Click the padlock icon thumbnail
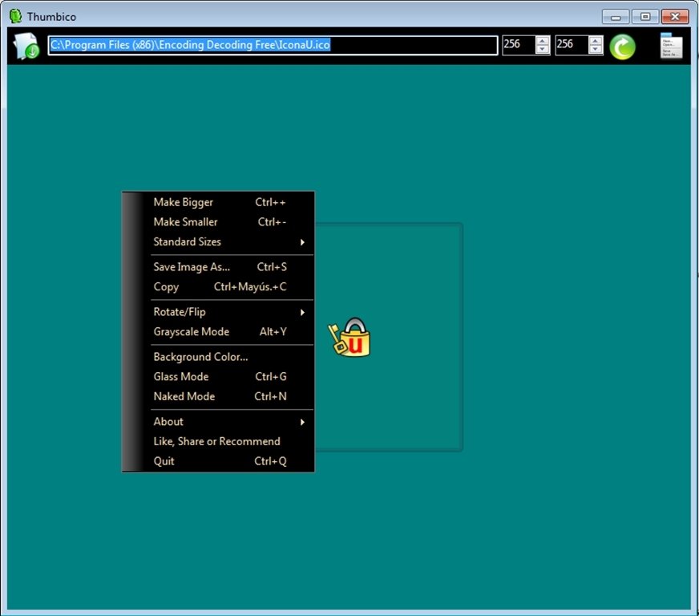699x616 pixels. [349, 337]
